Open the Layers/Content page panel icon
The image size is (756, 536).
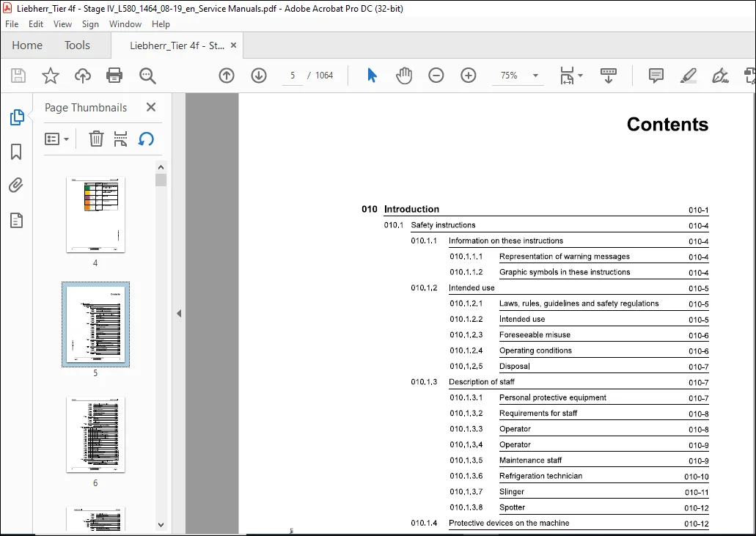16,220
